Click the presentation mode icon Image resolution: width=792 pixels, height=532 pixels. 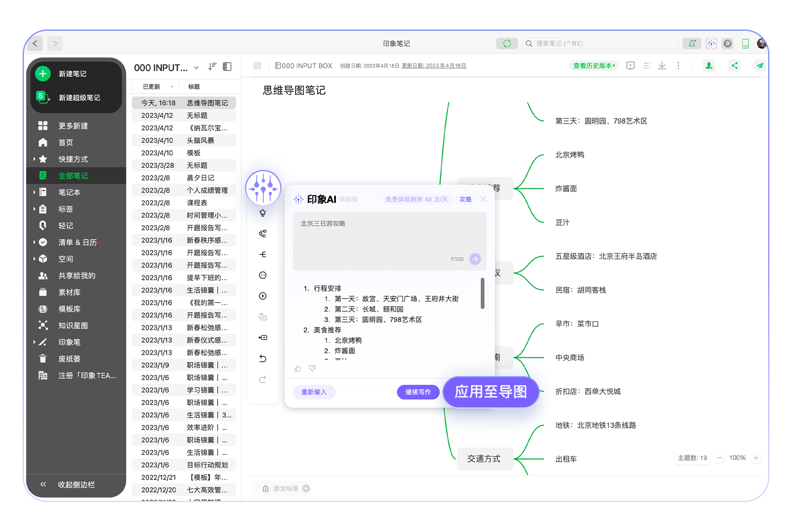click(630, 66)
